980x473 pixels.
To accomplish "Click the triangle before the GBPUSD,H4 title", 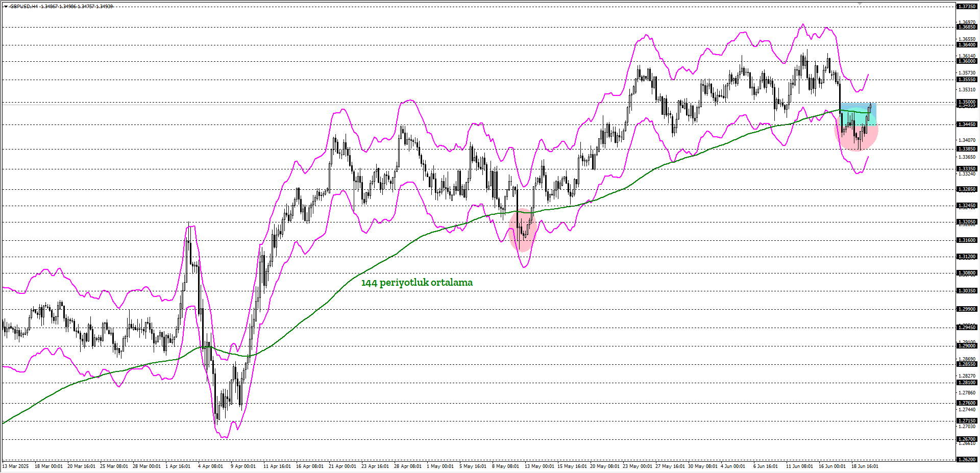I will point(6,7).
